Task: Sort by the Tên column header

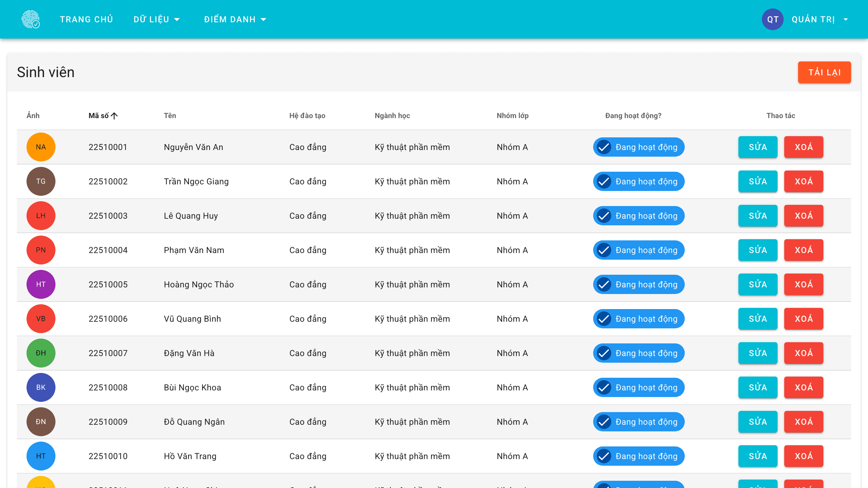Action: (x=170, y=115)
